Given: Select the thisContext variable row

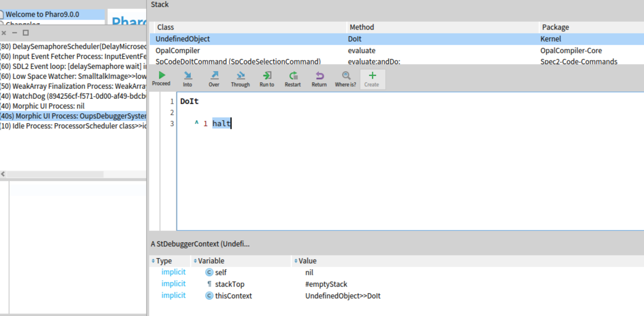Looking at the screenshot, I should point(233,296).
